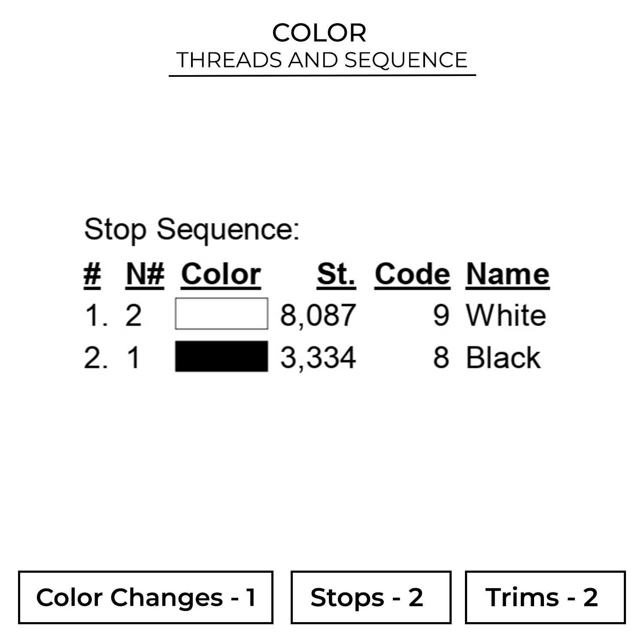Screen dimensions: 644x644
Task: Click the Color column header
Action: (221, 274)
